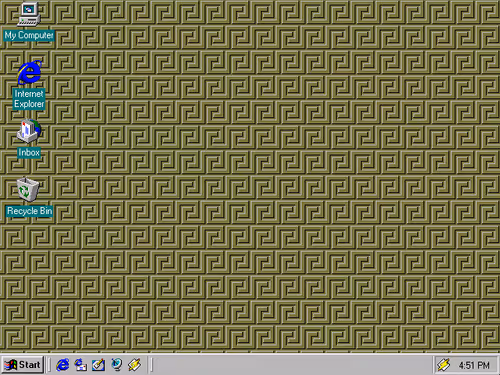Screen dimensions: 500x375
Task: Click the Recycle Bin icon label
Action: point(29,211)
